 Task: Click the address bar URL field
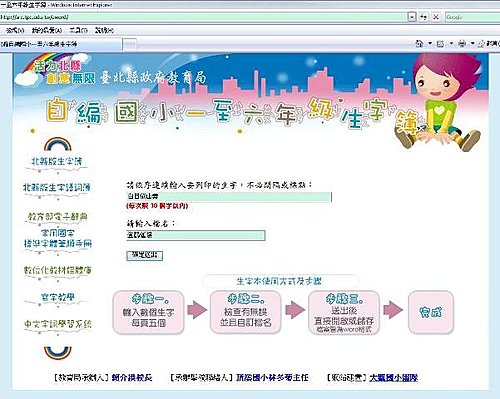[204, 17]
